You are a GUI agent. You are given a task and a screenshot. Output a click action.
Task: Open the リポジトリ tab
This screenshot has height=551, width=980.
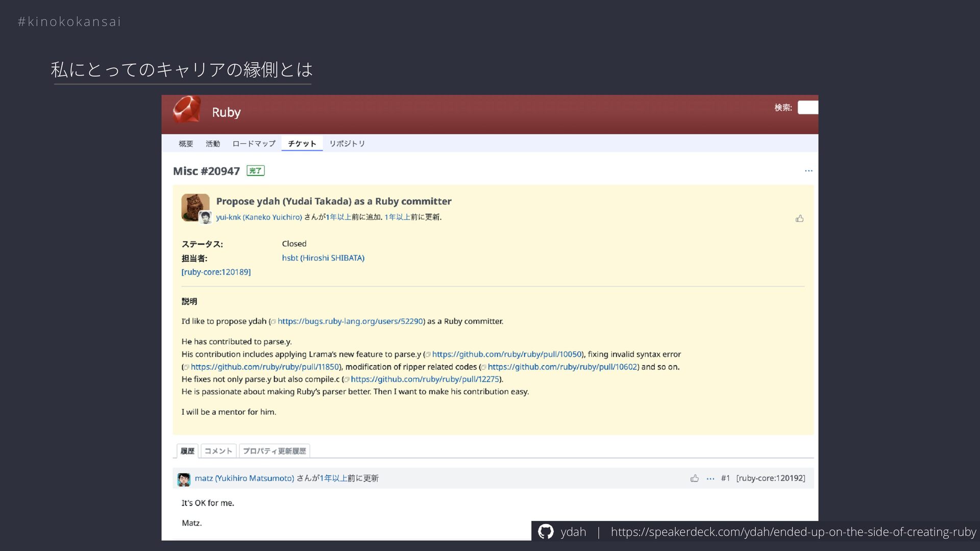tap(347, 143)
